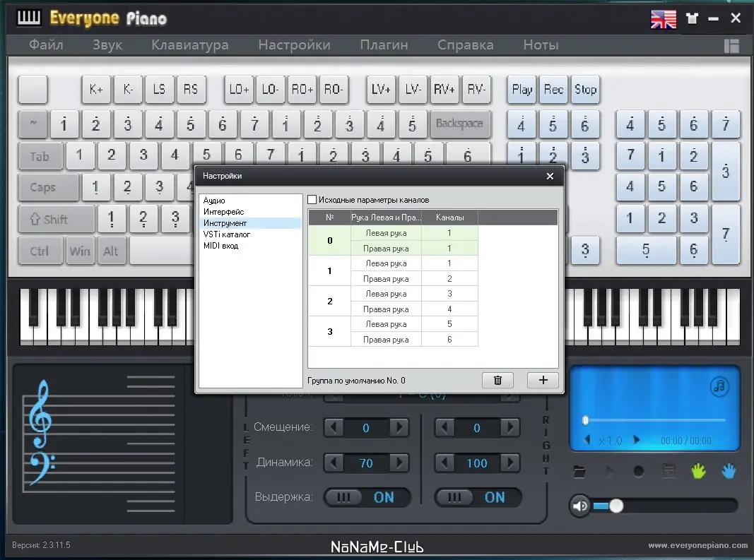Open file folder icon under player
754x560 pixels.
tap(579, 472)
